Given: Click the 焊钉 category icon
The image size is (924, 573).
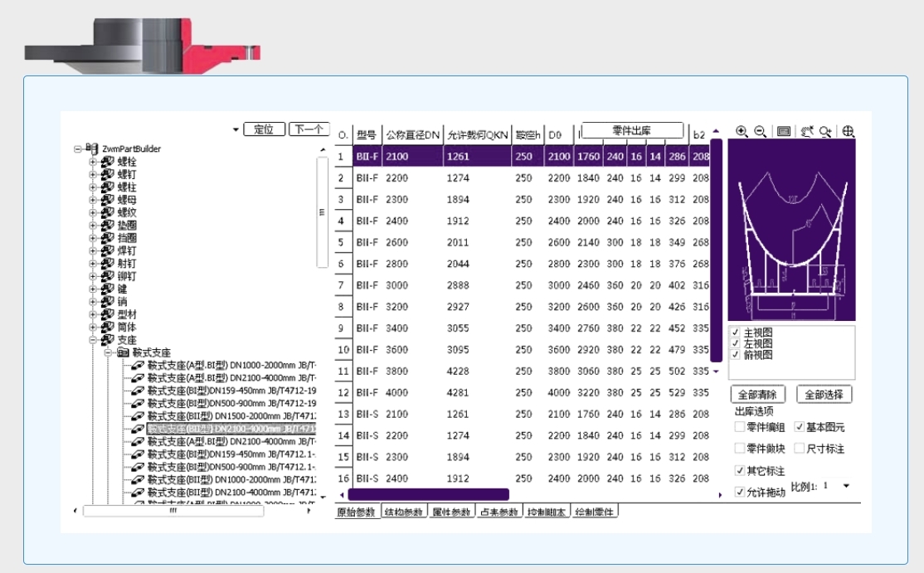Looking at the screenshot, I should click(107, 250).
